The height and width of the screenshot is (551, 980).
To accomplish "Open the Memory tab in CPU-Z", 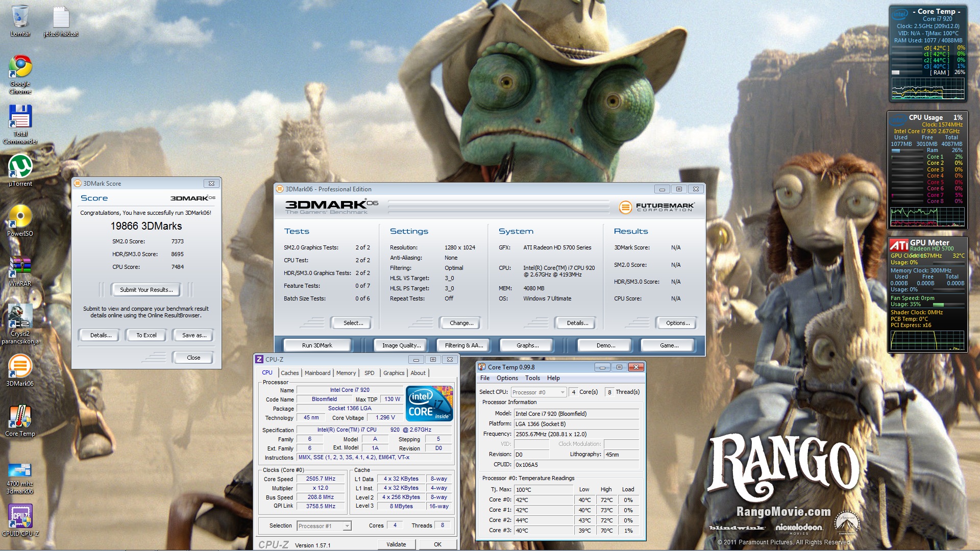I will pyautogui.click(x=346, y=373).
